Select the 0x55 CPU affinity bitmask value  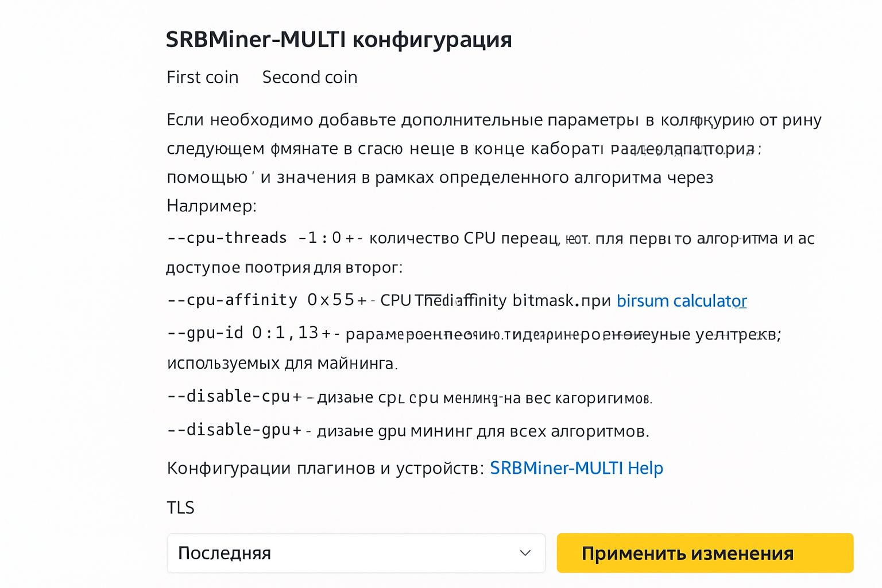(x=329, y=299)
